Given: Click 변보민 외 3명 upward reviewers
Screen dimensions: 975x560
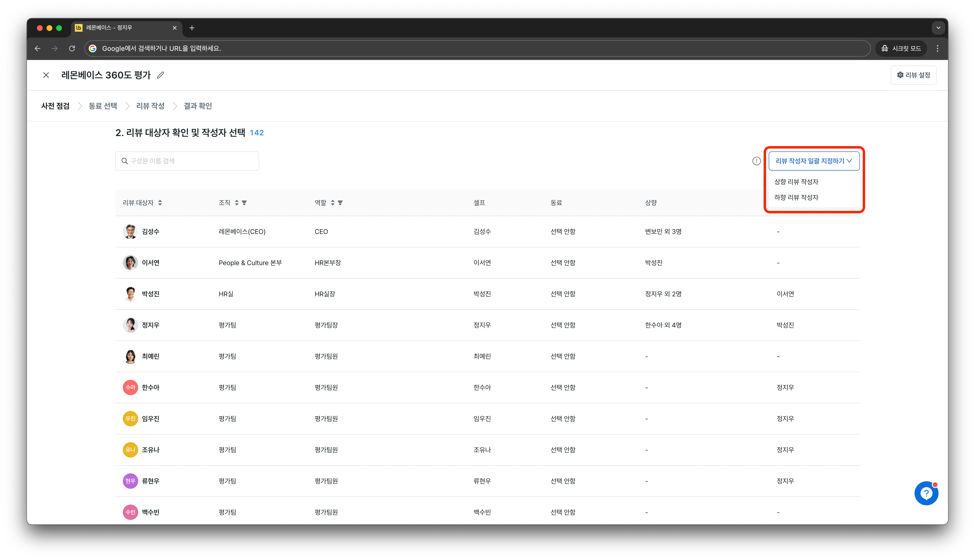Looking at the screenshot, I should [x=663, y=232].
